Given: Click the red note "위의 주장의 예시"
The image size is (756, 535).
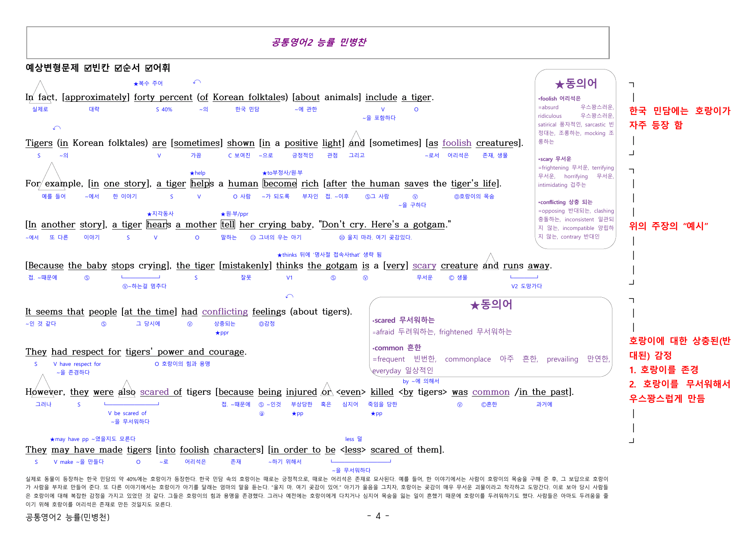Looking at the screenshot, I should 668,226.
